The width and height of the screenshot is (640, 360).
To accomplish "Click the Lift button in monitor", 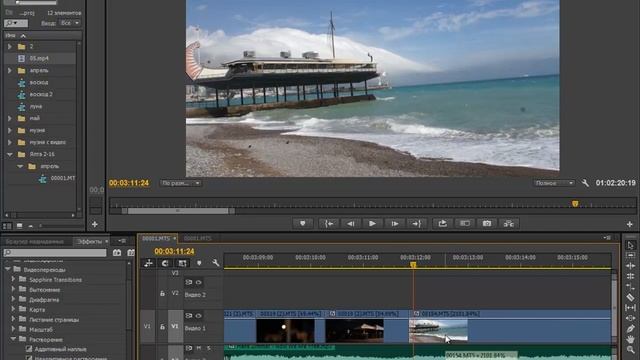I will coord(442,223).
